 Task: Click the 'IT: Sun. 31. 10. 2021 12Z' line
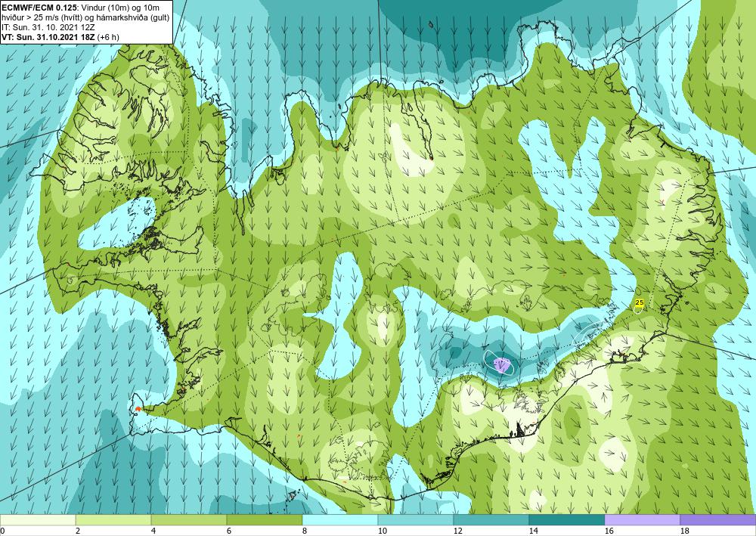47,28
